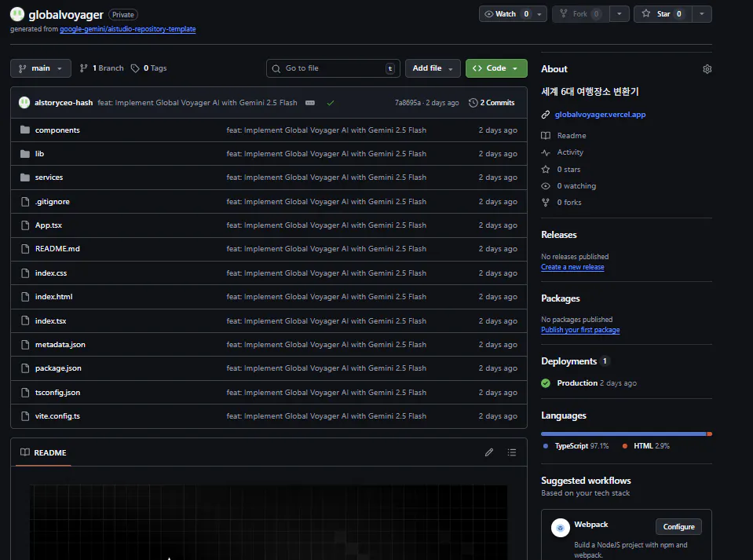
Task: Open the 1 Branch link
Action: click(102, 68)
